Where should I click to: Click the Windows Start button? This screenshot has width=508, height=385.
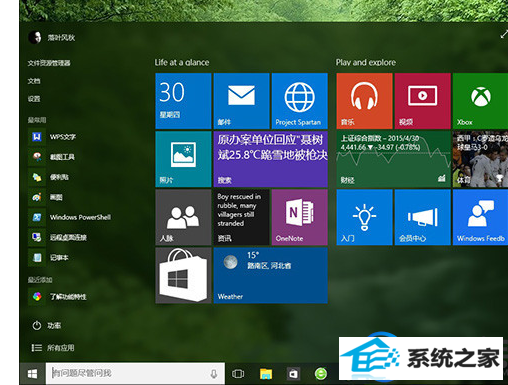[x=32, y=374]
